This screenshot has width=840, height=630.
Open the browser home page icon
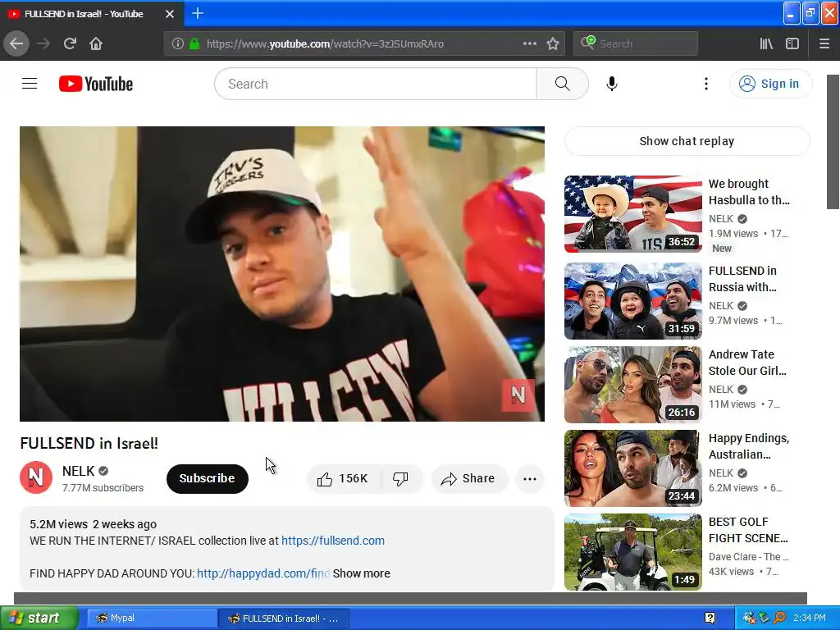coord(96,43)
